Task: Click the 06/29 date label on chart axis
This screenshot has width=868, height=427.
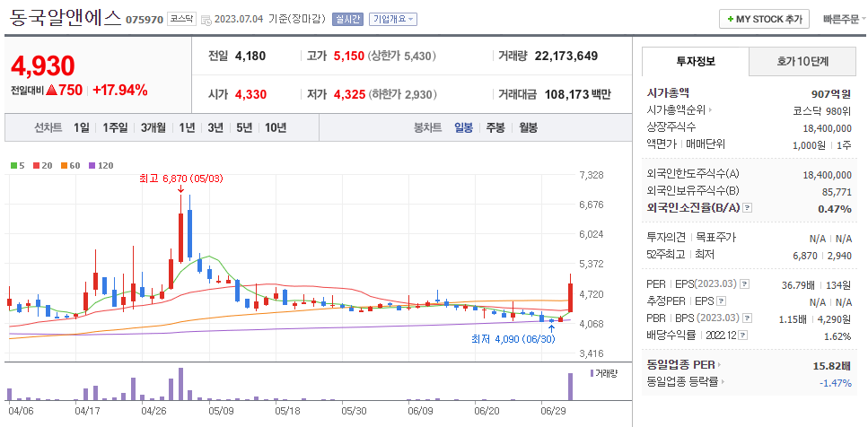Action: 552,412
